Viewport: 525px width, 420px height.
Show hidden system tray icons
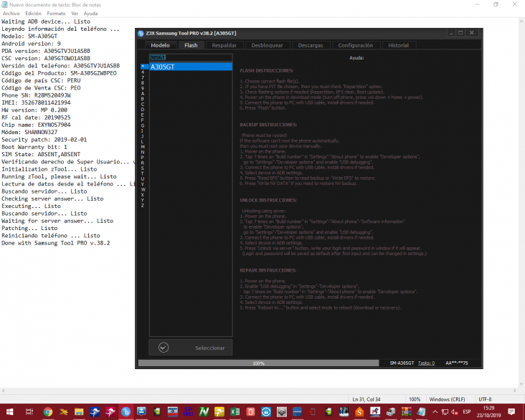click(x=435, y=411)
